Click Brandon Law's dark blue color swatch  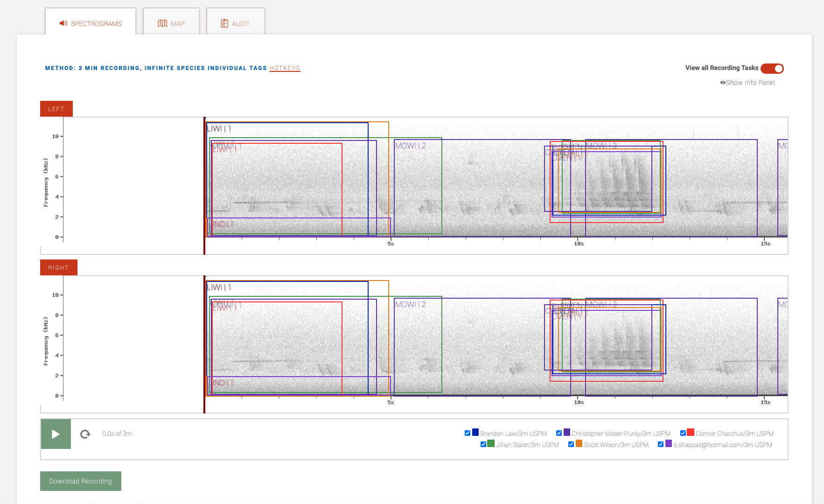(475, 432)
